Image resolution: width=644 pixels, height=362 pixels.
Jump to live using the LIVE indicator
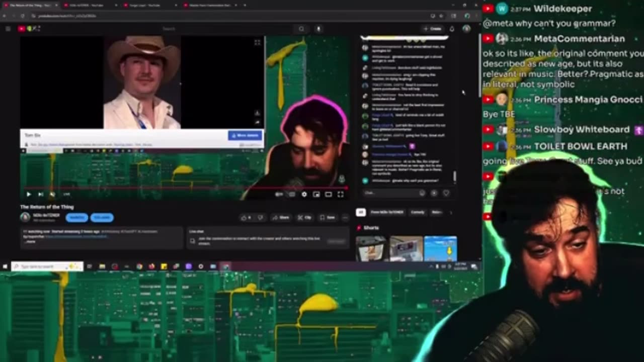66,194
